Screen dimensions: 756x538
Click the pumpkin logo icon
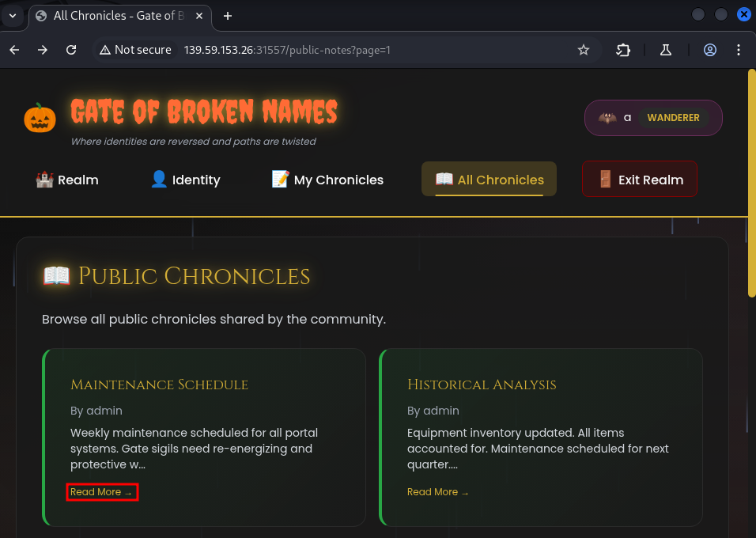pyautogui.click(x=40, y=118)
